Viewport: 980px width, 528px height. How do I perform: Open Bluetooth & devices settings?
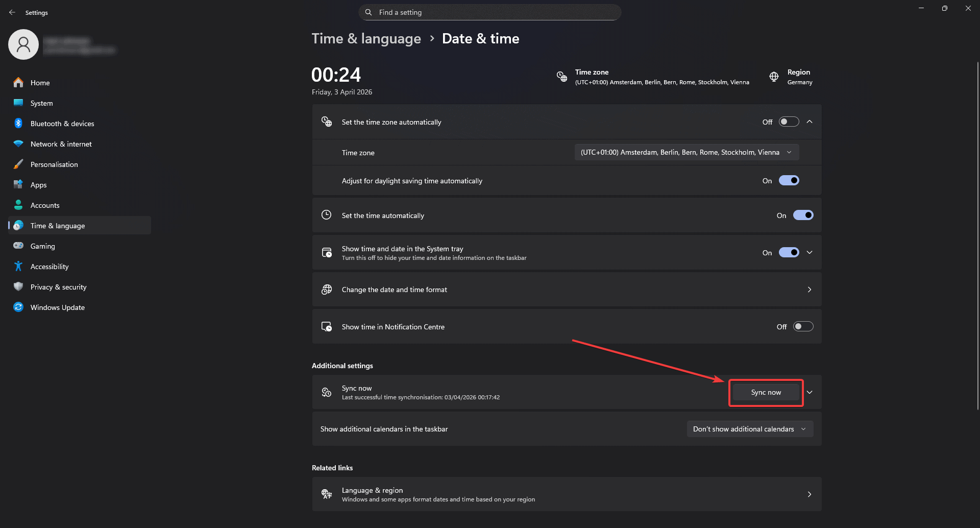coord(80,123)
